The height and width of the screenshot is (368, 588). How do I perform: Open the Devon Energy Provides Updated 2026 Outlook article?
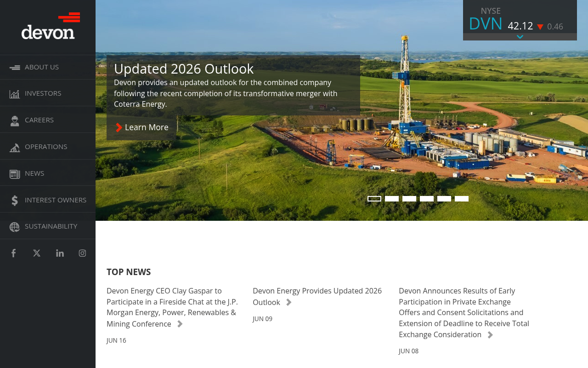click(x=317, y=297)
